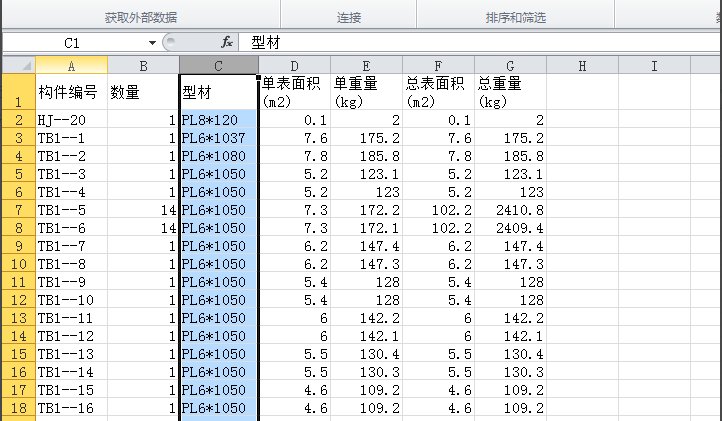Click unit weight 147.3
Viewport: 722px width, 421px height.
tap(366, 263)
